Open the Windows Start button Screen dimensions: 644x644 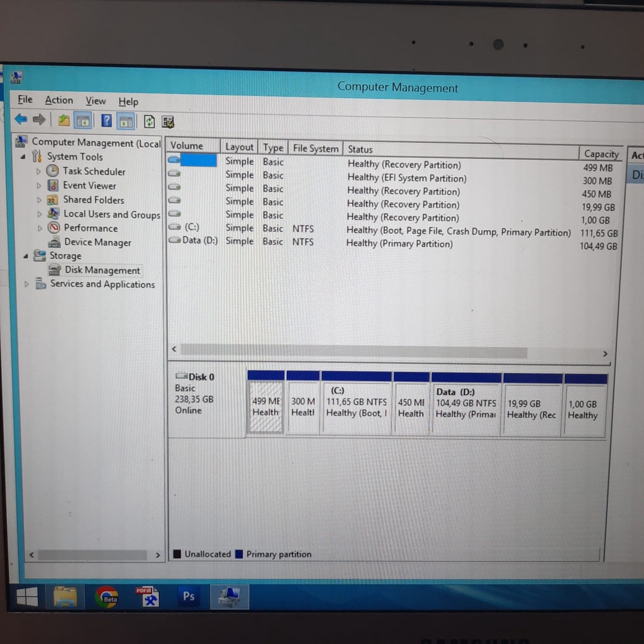tap(27, 597)
